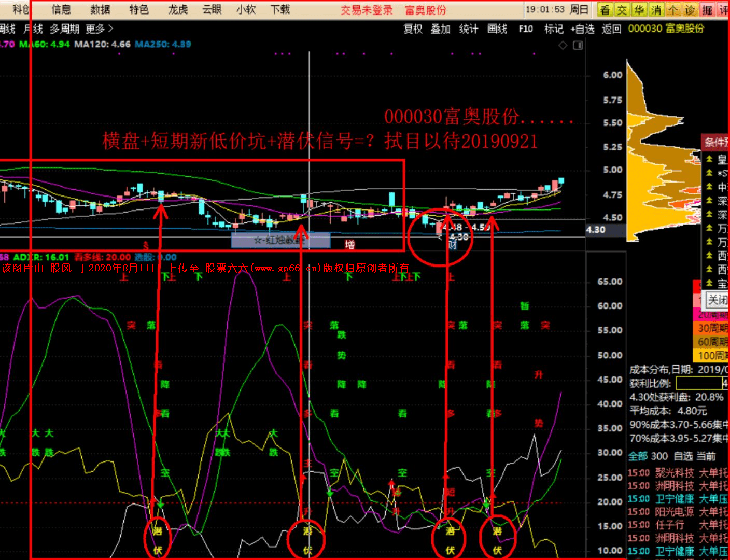Click the MA60: 4.94 indicator label
730x560 pixels.
pos(44,44)
